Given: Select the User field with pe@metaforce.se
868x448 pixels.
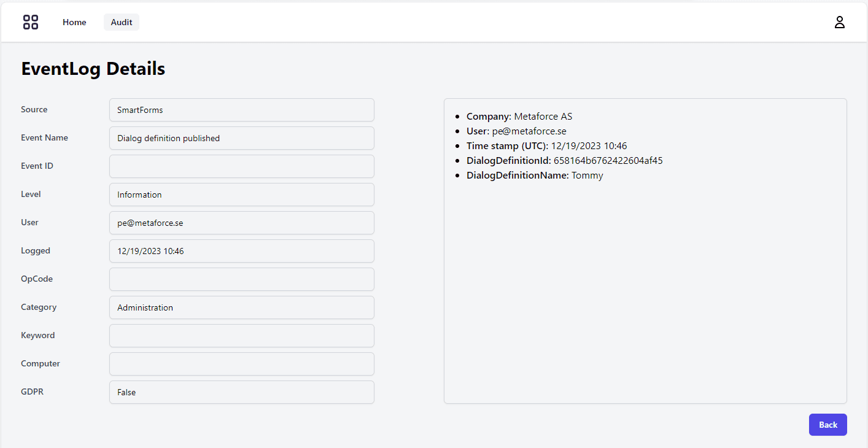Looking at the screenshot, I should pyautogui.click(x=241, y=223).
